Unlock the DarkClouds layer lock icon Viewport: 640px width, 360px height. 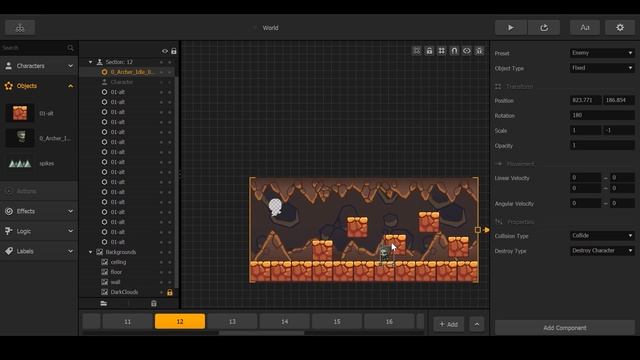point(170,292)
